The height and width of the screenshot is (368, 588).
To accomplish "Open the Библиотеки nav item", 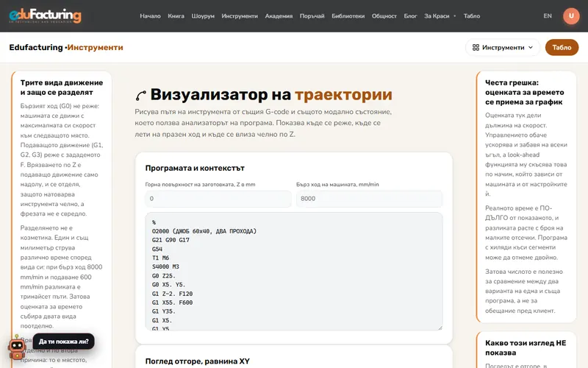I will click(348, 16).
